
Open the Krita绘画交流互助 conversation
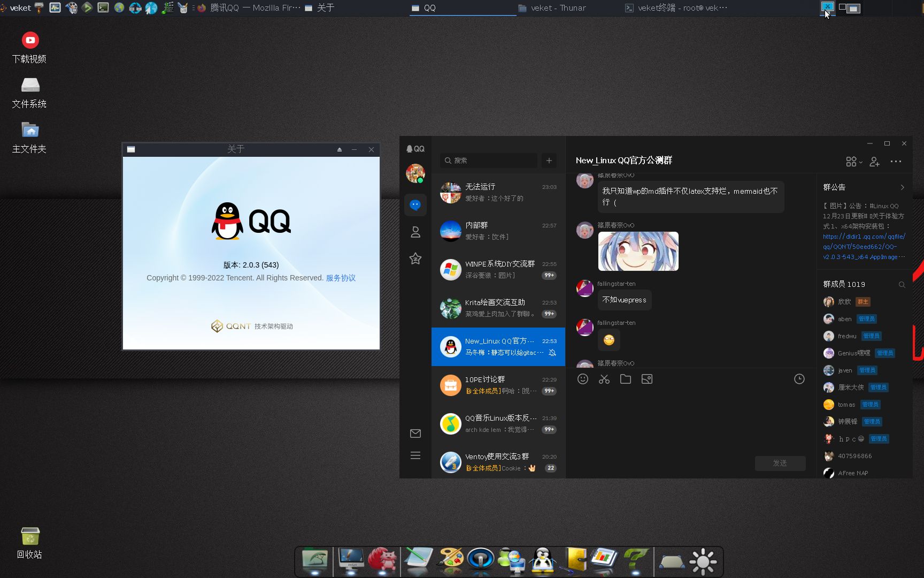pyautogui.click(x=498, y=308)
